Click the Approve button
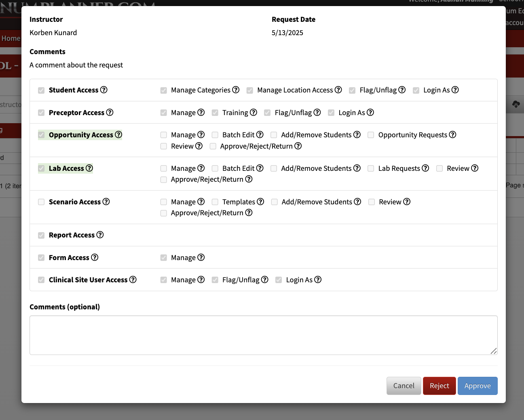 click(x=478, y=386)
